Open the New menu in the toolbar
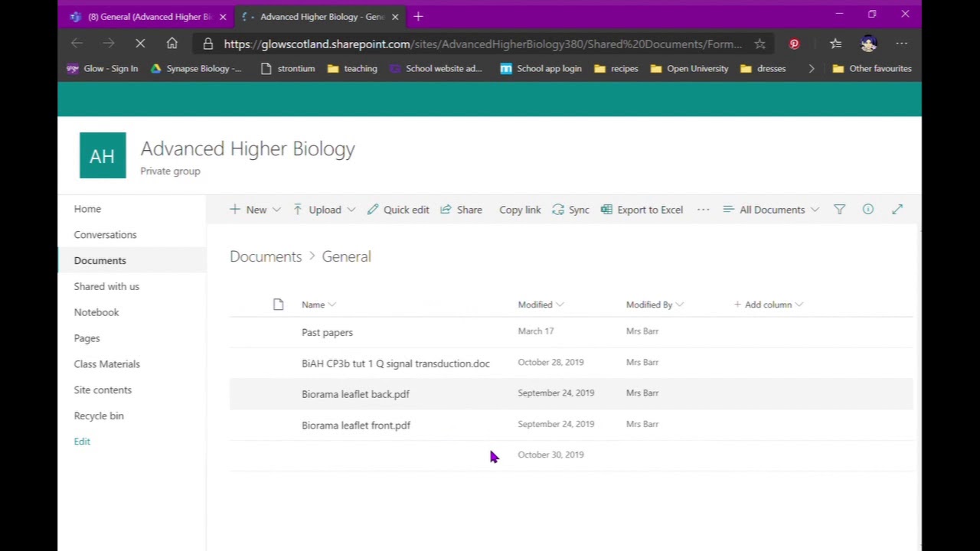The height and width of the screenshot is (551, 980). [x=255, y=210]
